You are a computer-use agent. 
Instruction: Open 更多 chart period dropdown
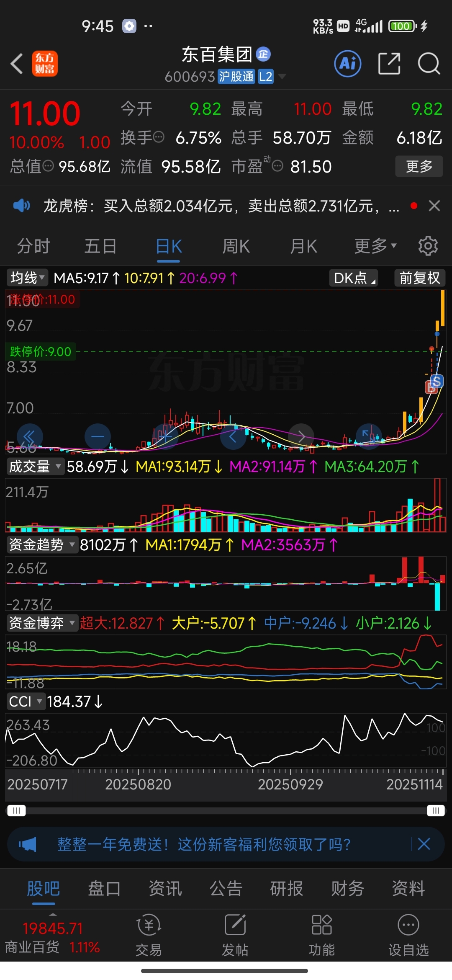pos(375,246)
